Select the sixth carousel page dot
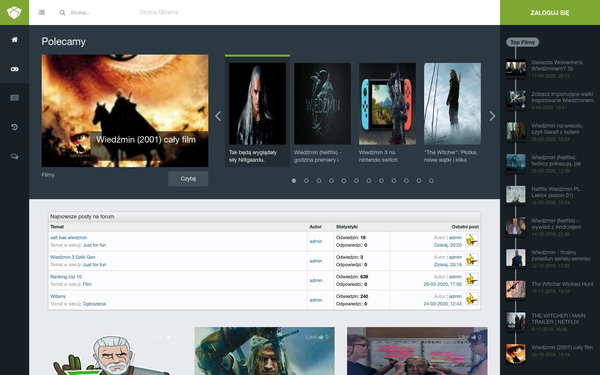Screen dimensions: 600x375 pos(356,181)
